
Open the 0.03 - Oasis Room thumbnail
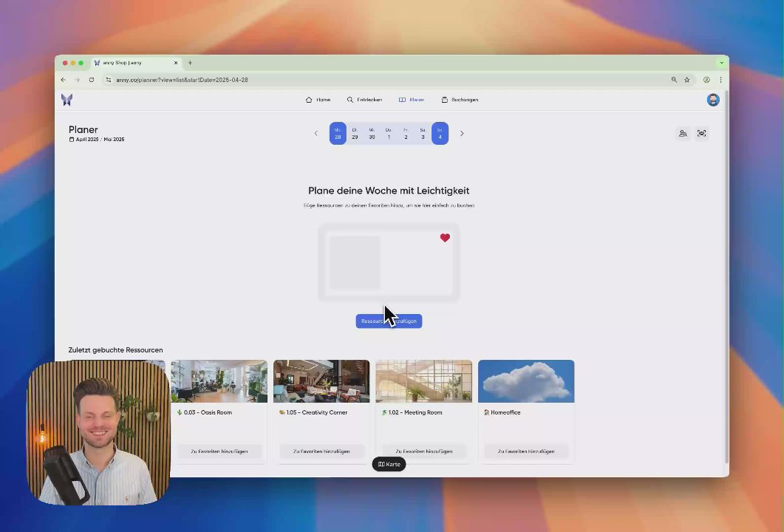pos(219,381)
